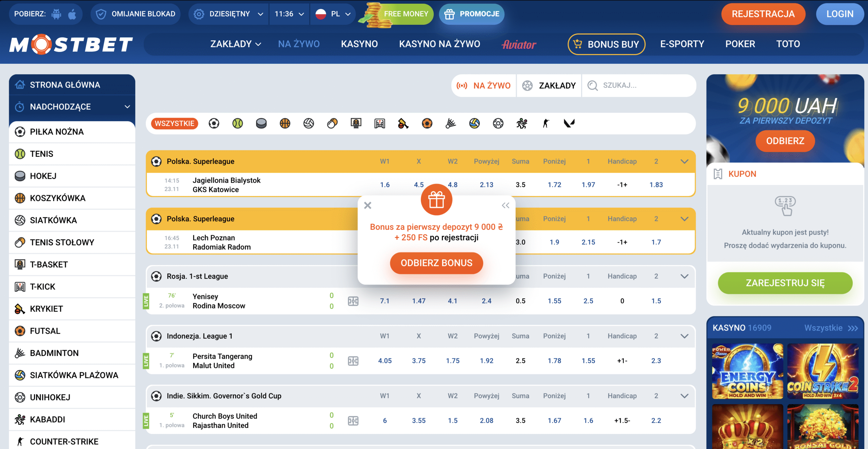Filter sports by Valorant icon
868x449 pixels.
(x=569, y=123)
